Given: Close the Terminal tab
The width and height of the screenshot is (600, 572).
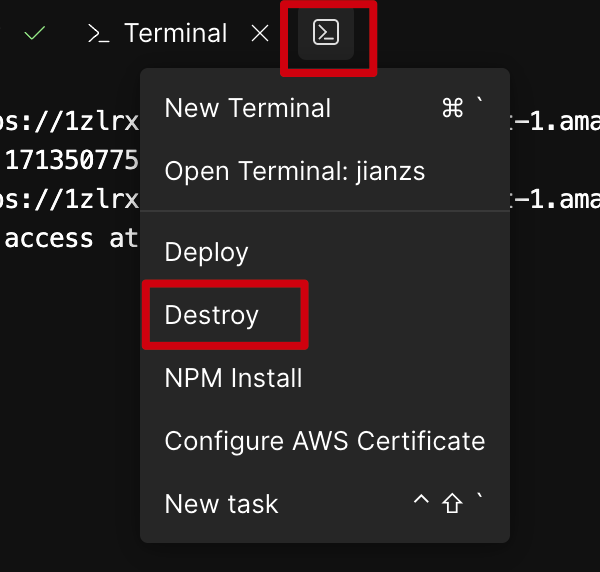Looking at the screenshot, I should point(260,33).
